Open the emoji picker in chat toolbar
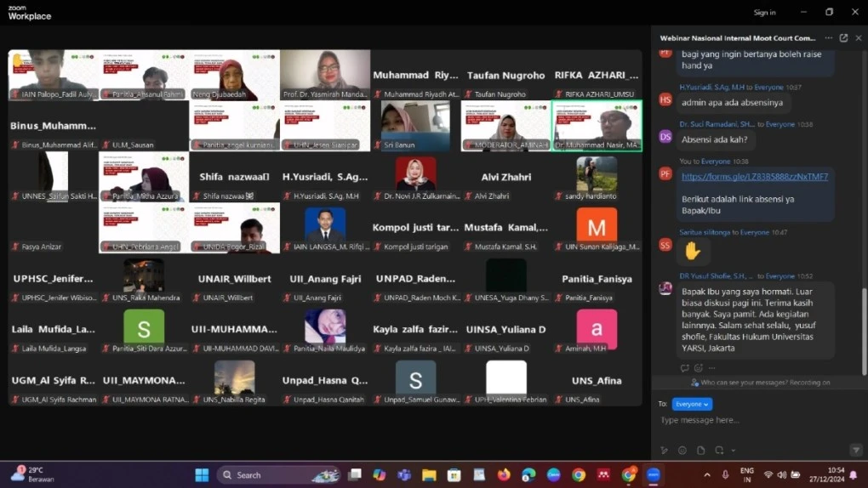The image size is (868, 488). [x=682, y=451]
